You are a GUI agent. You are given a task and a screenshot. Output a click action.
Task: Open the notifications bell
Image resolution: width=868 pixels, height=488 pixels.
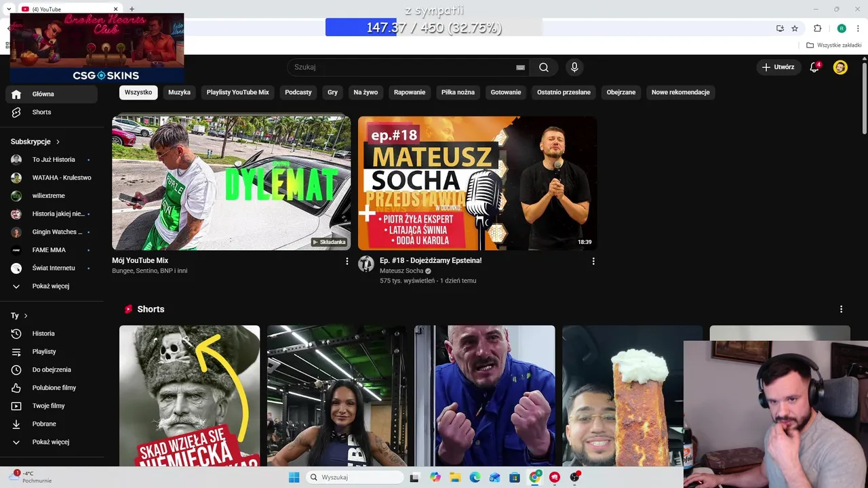814,67
